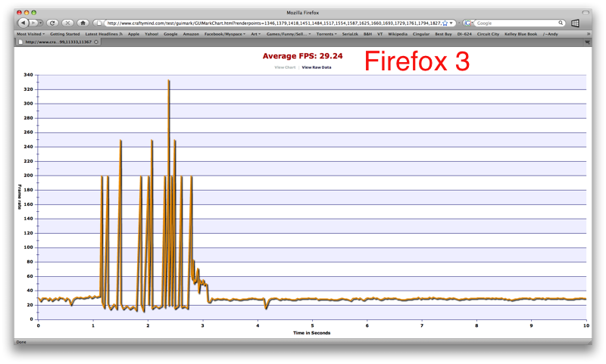Click the View Raw Data link

[317, 67]
